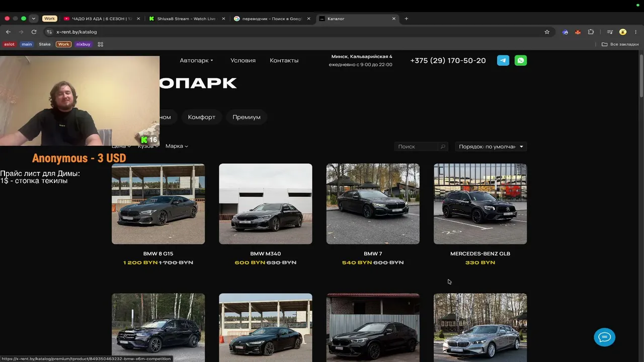Open the nixbuy bookmark
The height and width of the screenshot is (362, 644).
click(84, 44)
